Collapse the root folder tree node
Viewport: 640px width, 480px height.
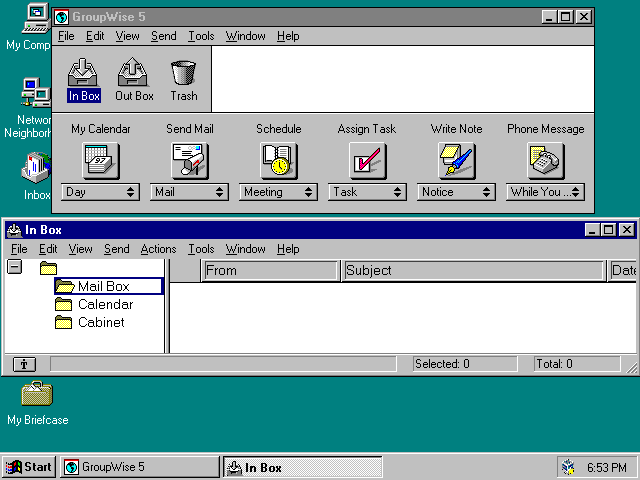pos(15,267)
